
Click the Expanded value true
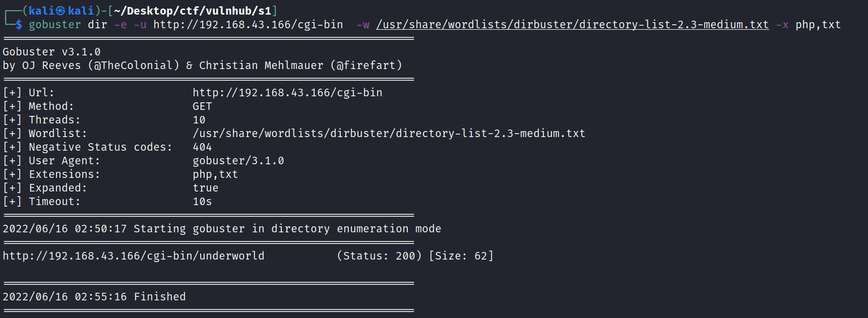click(206, 188)
